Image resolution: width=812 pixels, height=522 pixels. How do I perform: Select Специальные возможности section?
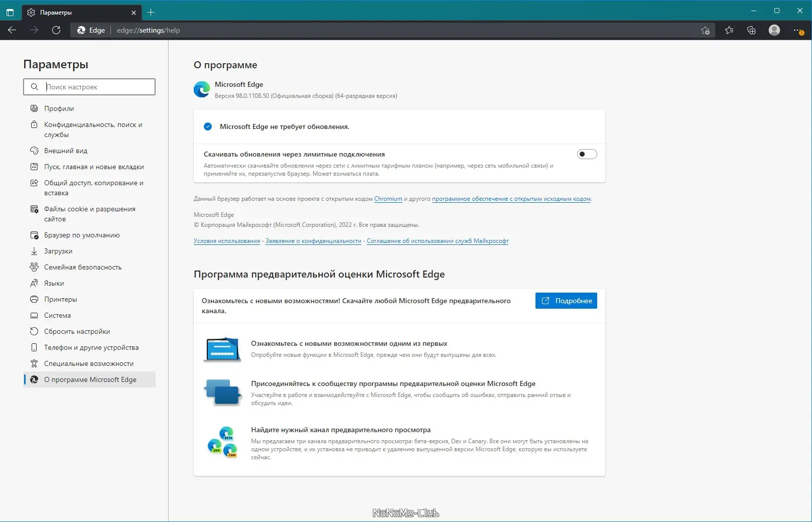(x=89, y=363)
